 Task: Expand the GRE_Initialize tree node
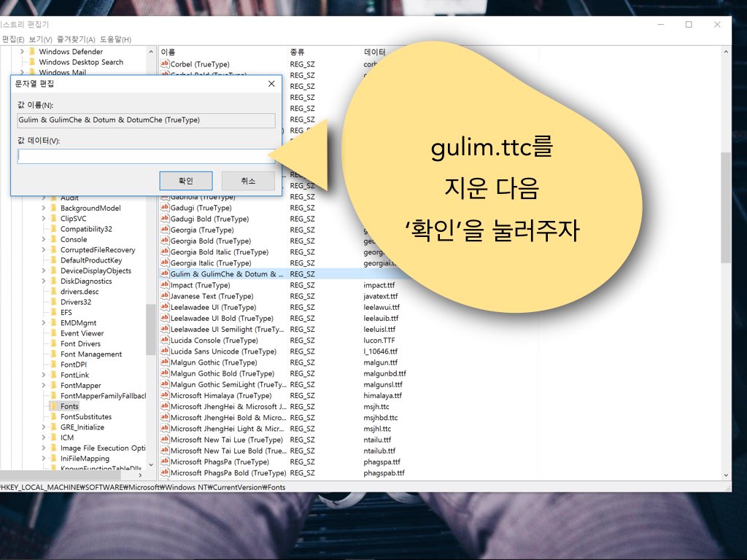pyautogui.click(x=43, y=427)
